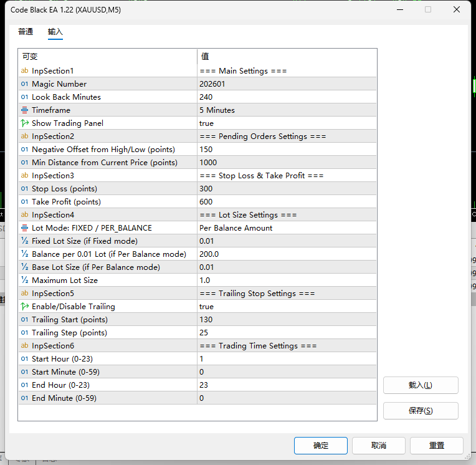
Task: Toggle Enable/Disable Trailing true value
Action: click(287, 307)
